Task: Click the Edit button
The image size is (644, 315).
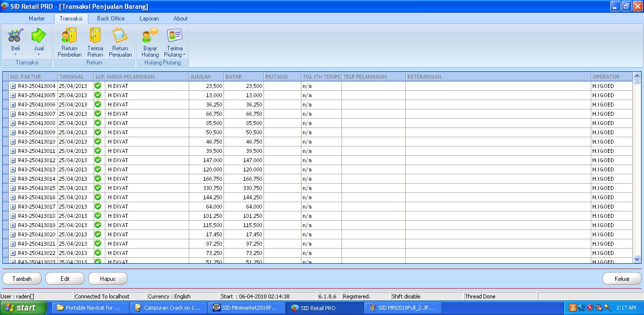Action: (65, 278)
